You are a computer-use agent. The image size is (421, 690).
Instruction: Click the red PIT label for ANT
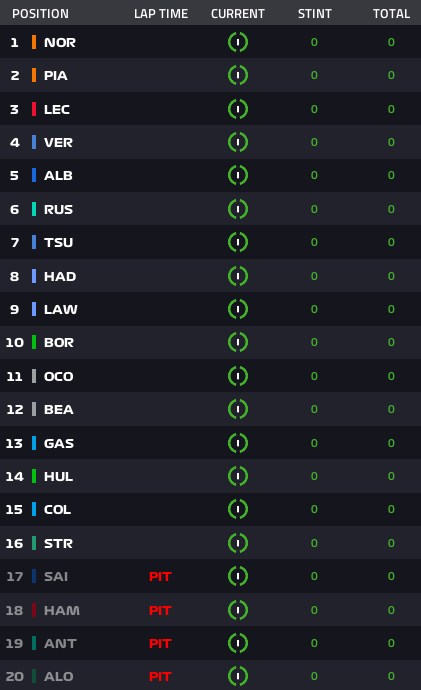[160, 643]
